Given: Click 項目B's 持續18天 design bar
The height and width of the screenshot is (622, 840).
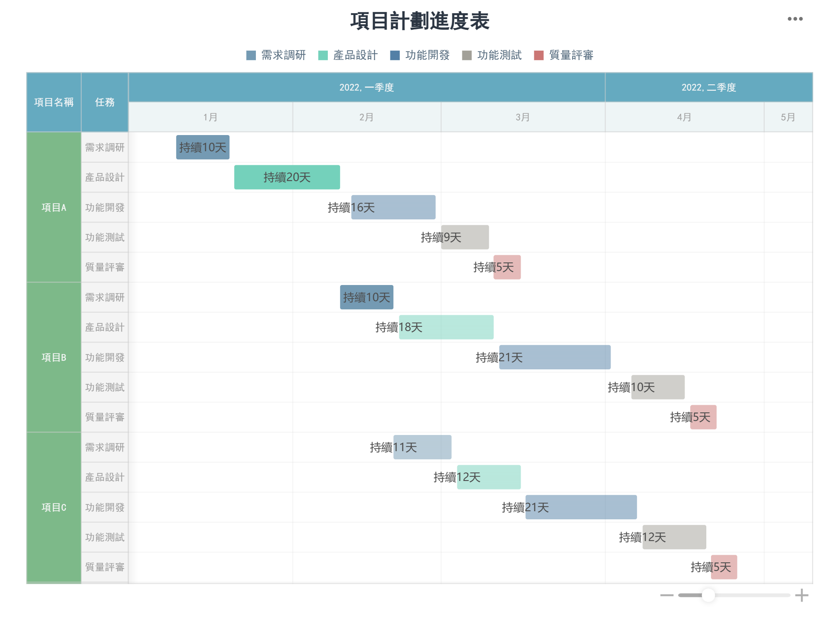Looking at the screenshot, I should pos(446,327).
